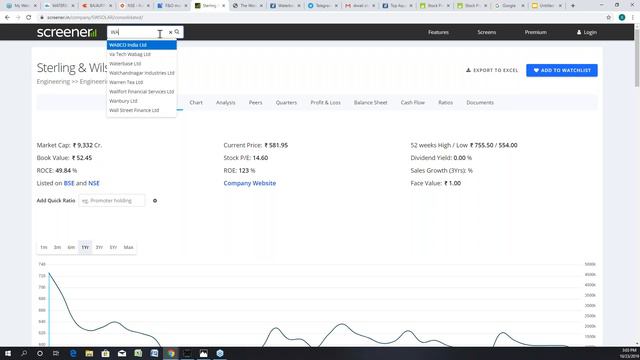Select Walchandnagar Industries Ltd suggestion
This screenshot has height=360, width=640.
142,73
